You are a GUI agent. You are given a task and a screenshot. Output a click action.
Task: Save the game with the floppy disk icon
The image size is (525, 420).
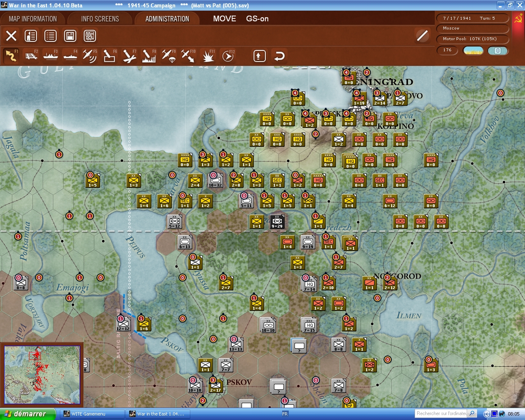pyautogui.click(x=70, y=36)
